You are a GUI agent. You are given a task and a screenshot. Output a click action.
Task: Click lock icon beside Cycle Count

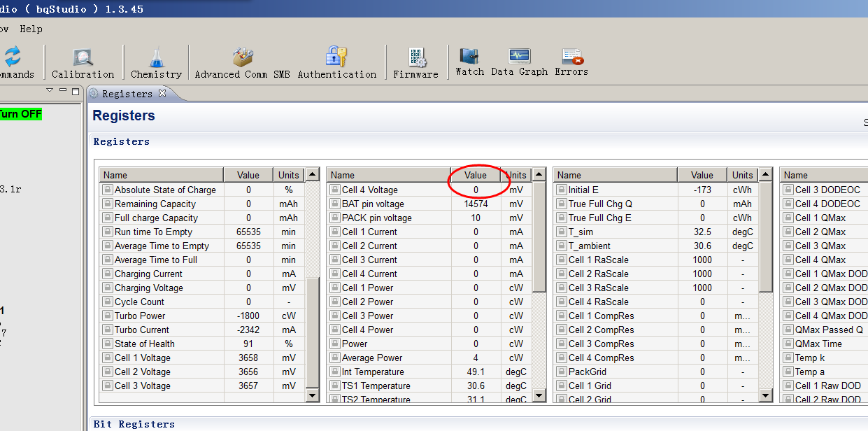[x=107, y=302]
